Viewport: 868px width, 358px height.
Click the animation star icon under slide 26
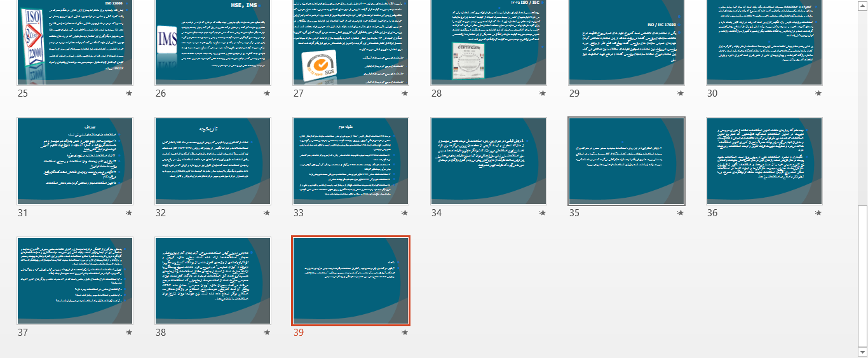(267, 93)
